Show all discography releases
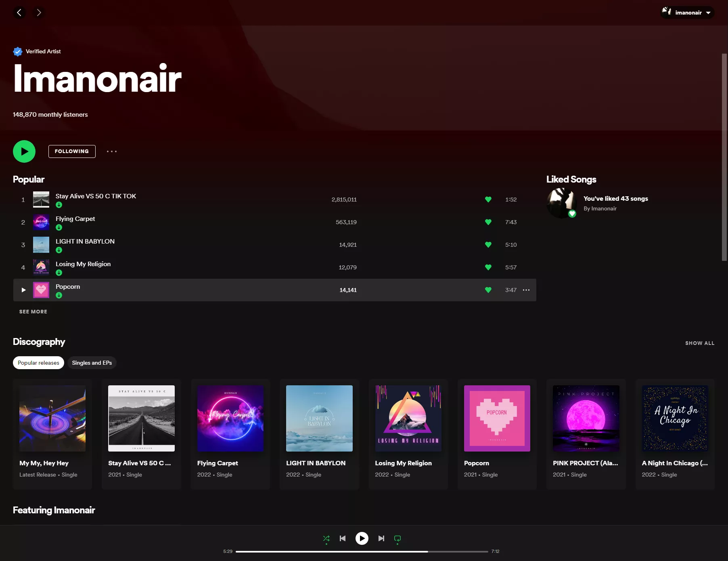 700,343
